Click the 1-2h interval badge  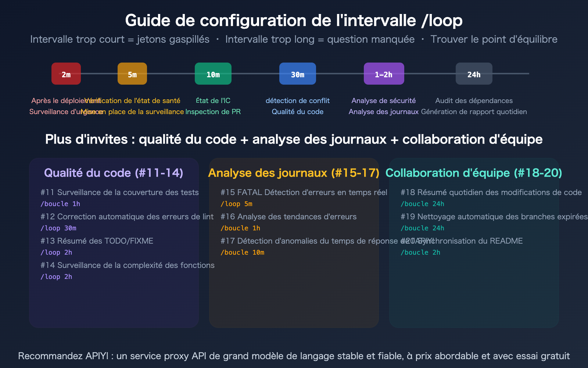tap(384, 74)
